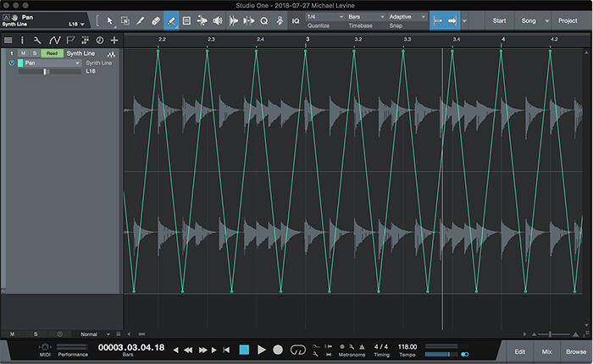Viewport: 593px width, 364px height.
Task: Select the Listen speaker tool
Action: pyautogui.click(x=218, y=21)
